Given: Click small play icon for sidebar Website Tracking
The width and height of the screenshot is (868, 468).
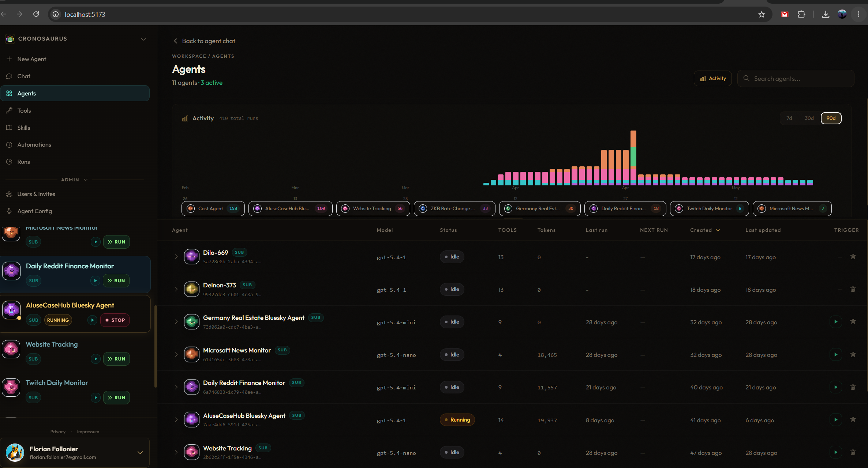Looking at the screenshot, I should click(x=96, y=359).
